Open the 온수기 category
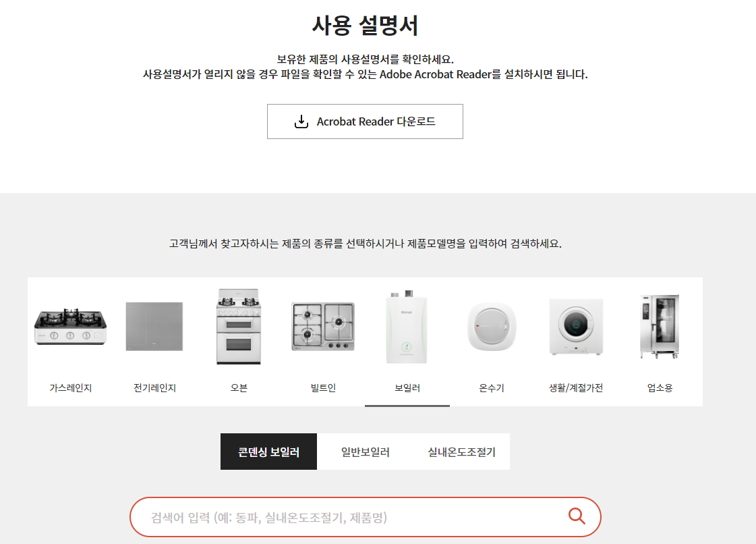Image resolution: width=756 pixels, height=544 pixels. pos(491,326)
